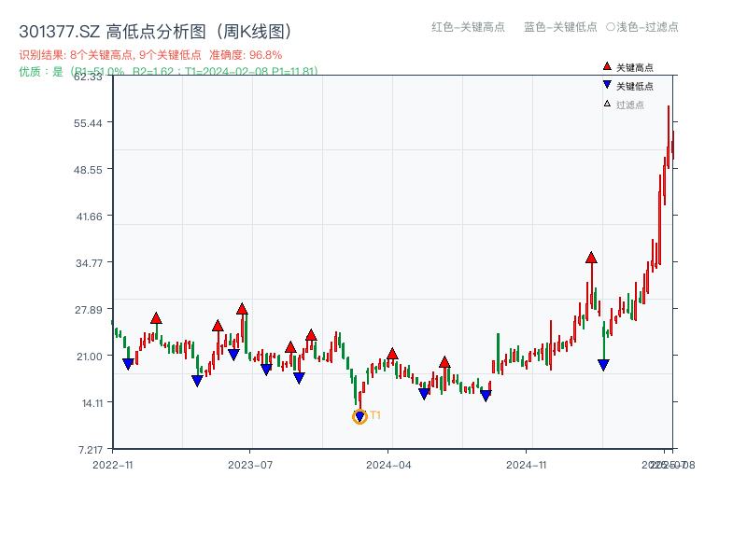The width and height of the screenshot is (747, 560).
Task: Click the 蓝色-关键低点 header label
Action: click(560, 27)
